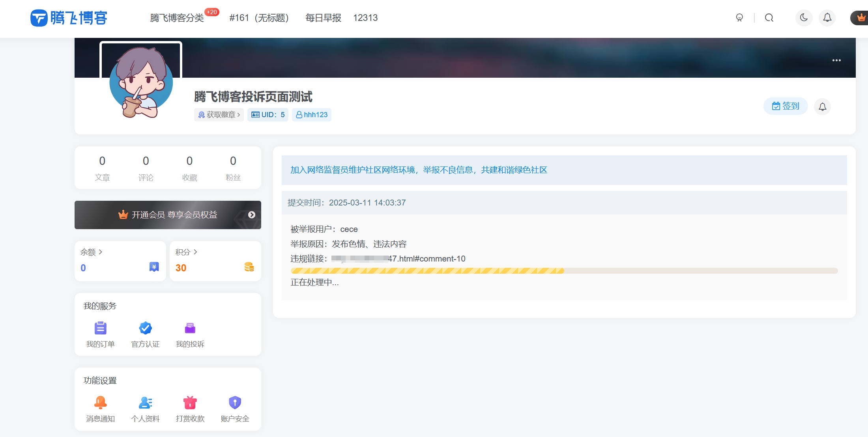Open the dark mode toggle moon icon
868x437 pixels.
(x=804, y=18)
